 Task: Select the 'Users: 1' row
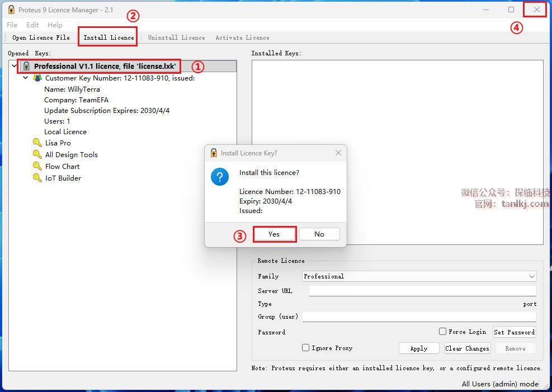click(57, 121)
